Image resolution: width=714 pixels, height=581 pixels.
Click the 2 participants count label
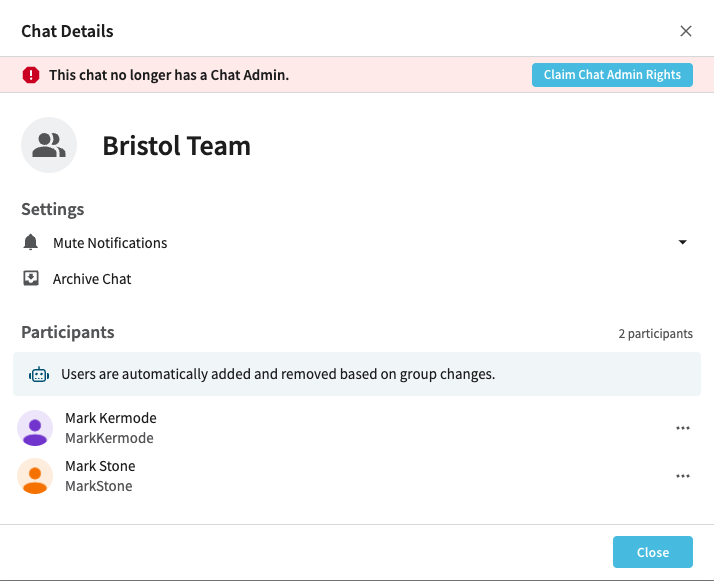(655, 334)
